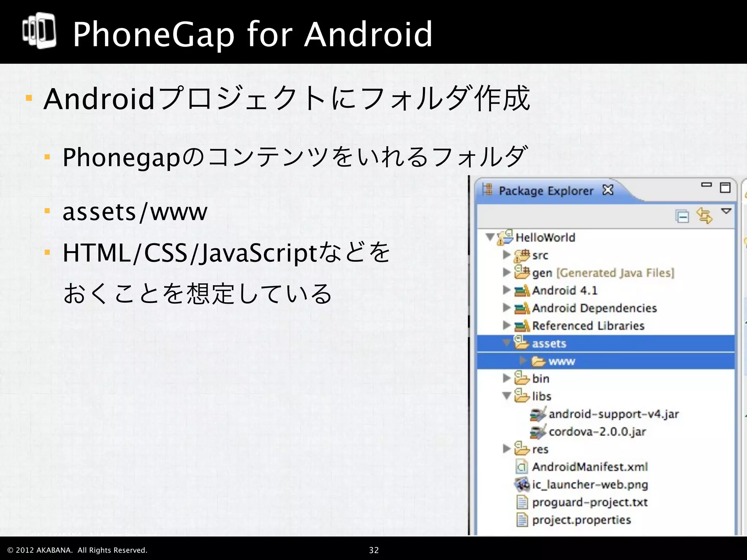Image resolution: width=747 pixels, height=560 pixels.
Task: Select the Android Dependencies entry
Action: pyautogui.click(x=594, y=308)
